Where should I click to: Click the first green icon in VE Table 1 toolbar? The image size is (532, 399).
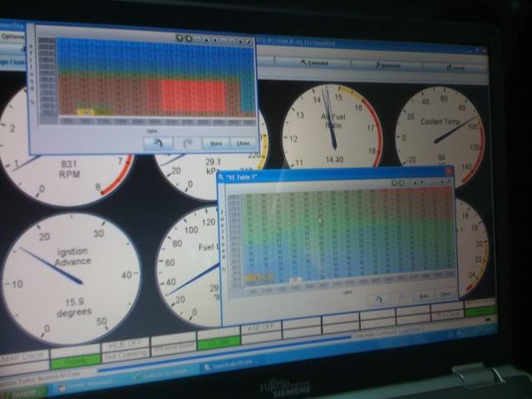394,183
